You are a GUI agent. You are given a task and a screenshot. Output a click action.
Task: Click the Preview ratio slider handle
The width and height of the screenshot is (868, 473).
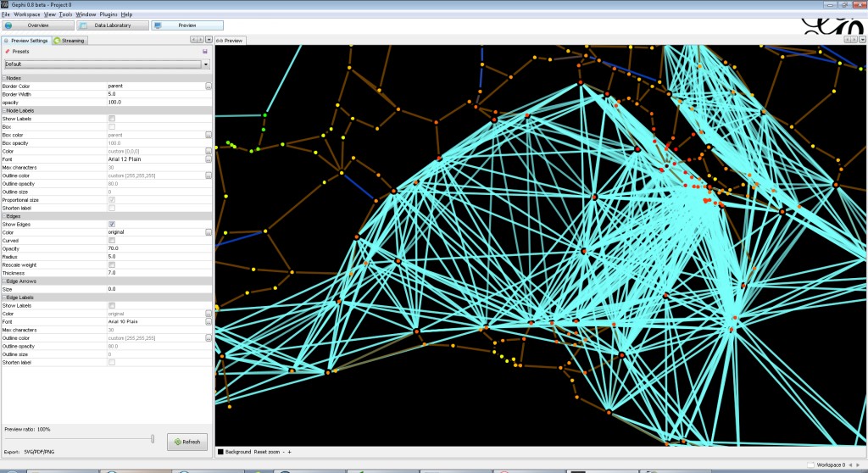(153, 439)
